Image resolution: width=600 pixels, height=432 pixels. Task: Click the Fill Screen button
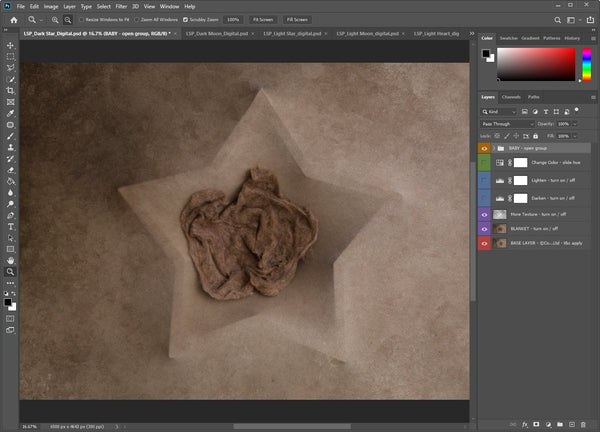click(x=297, y=19)
